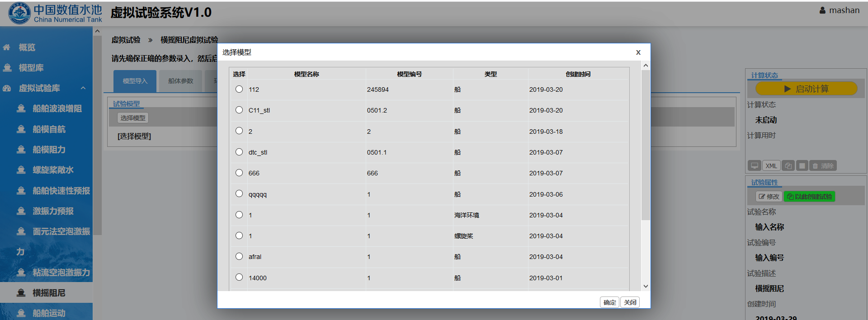Click the up arrow atop the sidebar scrollbar
This screenshot has height=320, width=868.
click(97, 31)
